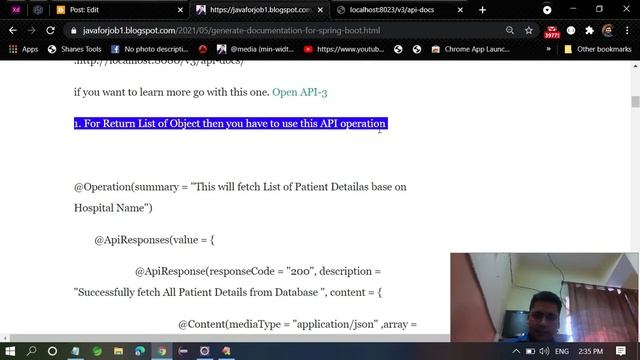Open the Shanes Tools bookmark
Image resolution: width=640 pixels, height=360 pixels.
(74, 49)
